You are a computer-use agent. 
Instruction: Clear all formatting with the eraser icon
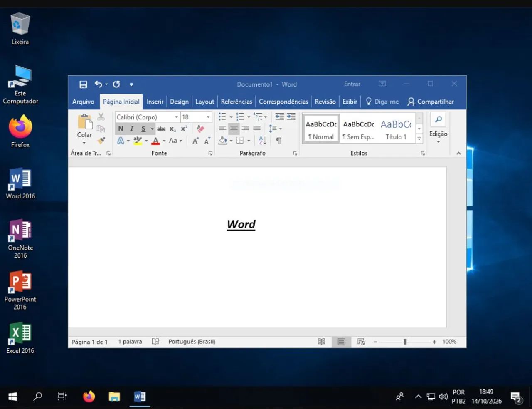[x=200, y=129]
